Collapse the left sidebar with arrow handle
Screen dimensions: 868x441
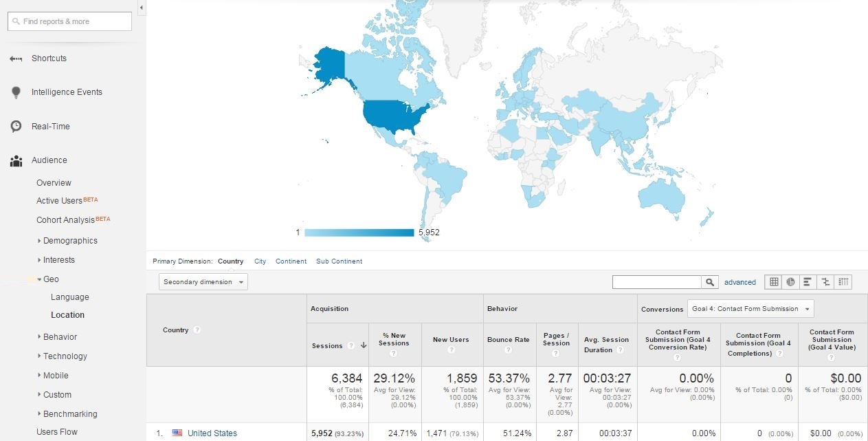tap(142, 8)
